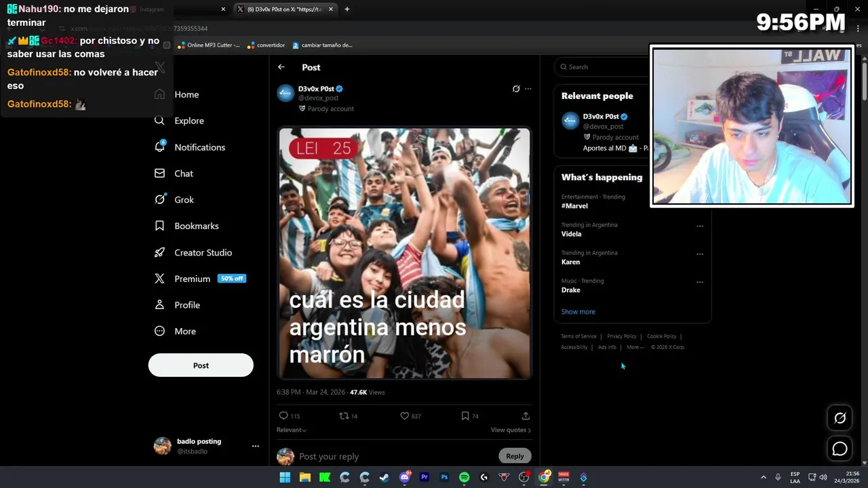The width and height of the screenshot is (868, 488).
Task: Open #Marvel trending topic
Action: (574, 206)
